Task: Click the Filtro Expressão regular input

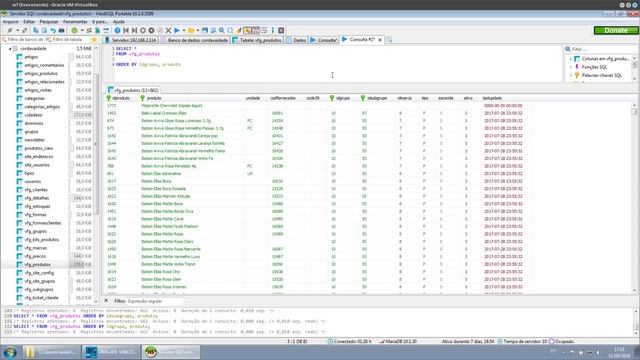Action: [154, 301]
